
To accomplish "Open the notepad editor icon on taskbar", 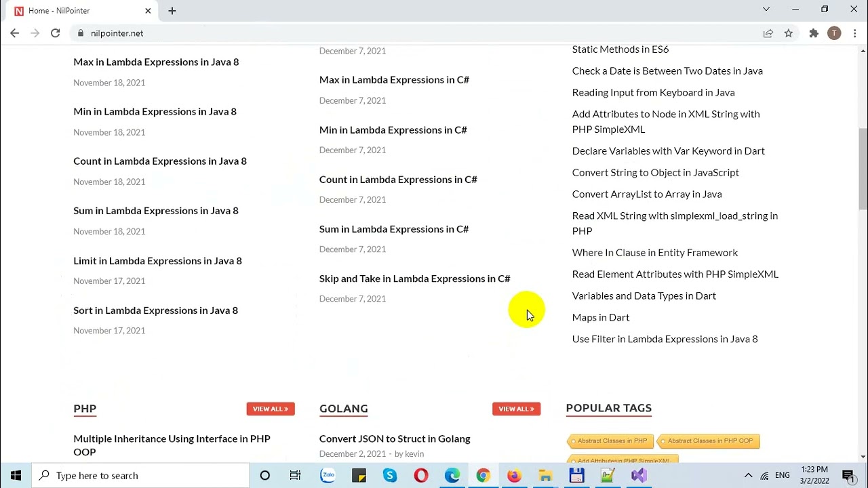I will (608, 475).
